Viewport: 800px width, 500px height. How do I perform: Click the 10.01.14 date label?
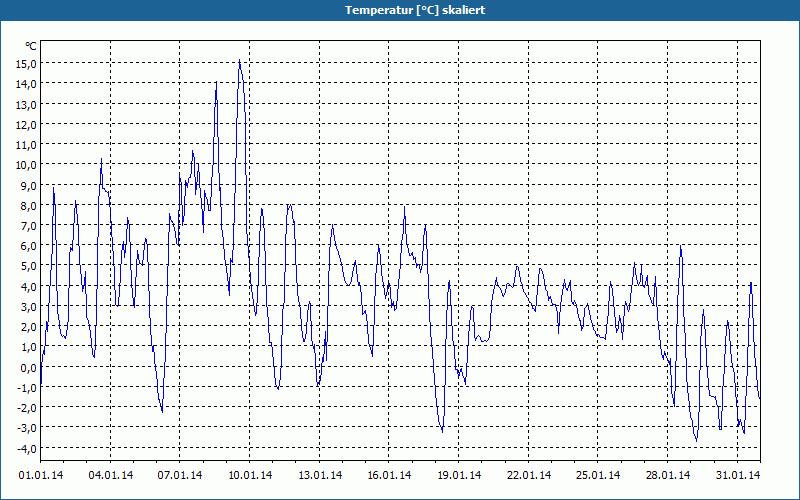249,476
